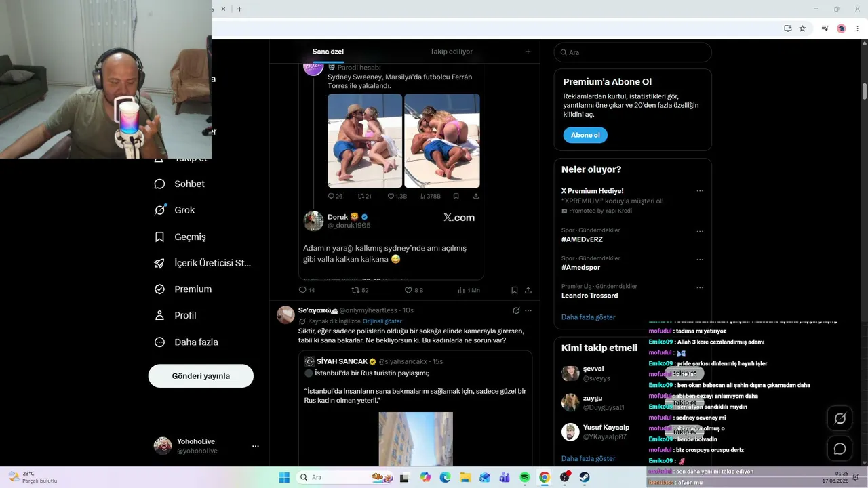Open more options for the onlymyheartless post
This screenshot has width=868, height=488.
coord(528,310)
